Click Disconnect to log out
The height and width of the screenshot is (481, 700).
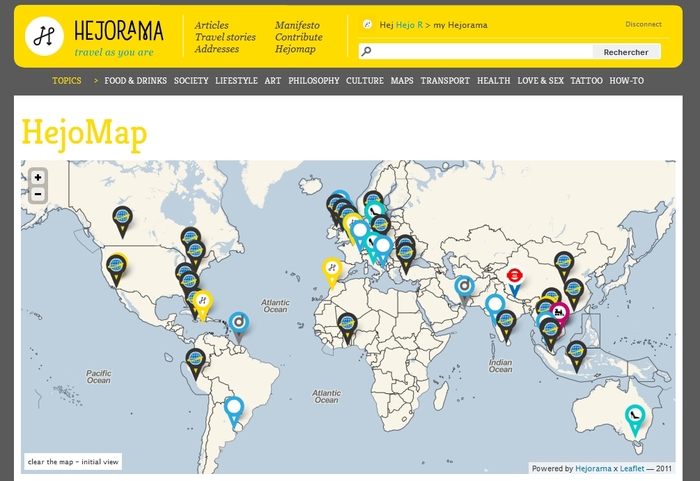(x=643, y=24)
